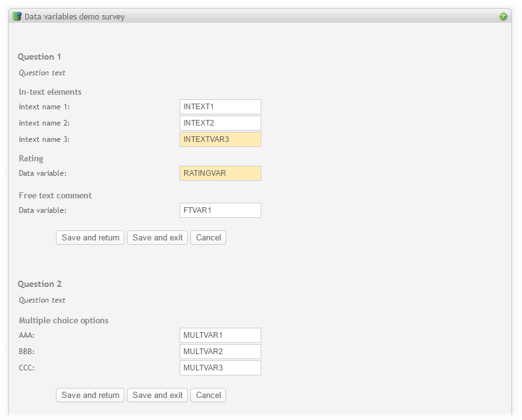Click Save and return under Question 2

(x=90, y=395)
